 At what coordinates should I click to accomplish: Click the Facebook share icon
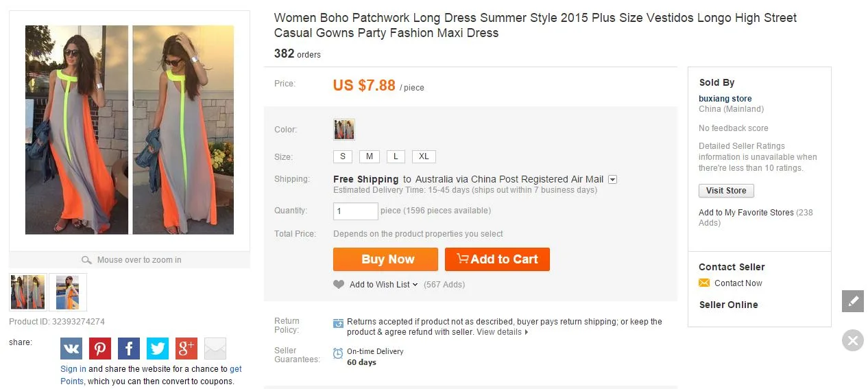pos(129,349)
